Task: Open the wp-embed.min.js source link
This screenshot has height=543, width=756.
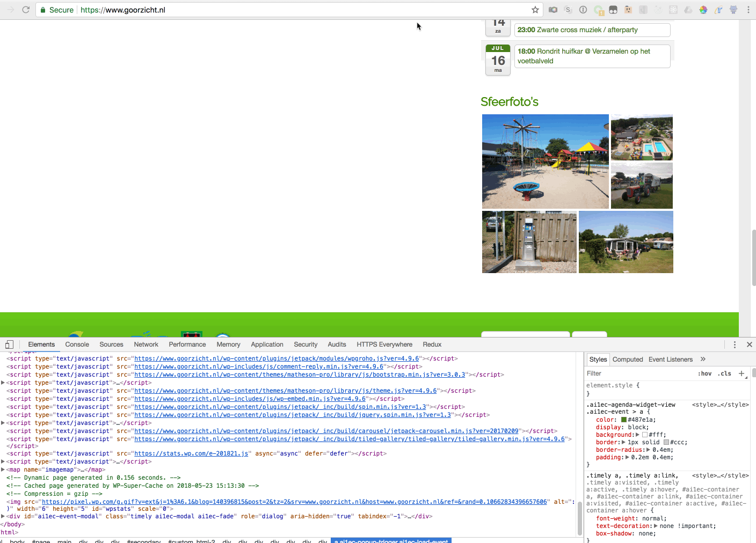Action: coord(250,399)
